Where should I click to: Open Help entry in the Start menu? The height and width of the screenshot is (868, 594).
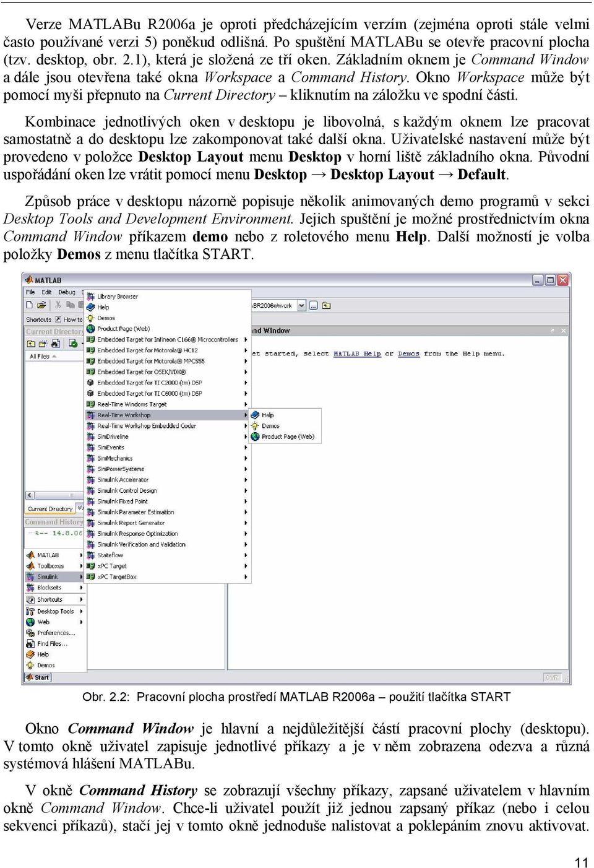pyautogui.click(x=54, y=654)
